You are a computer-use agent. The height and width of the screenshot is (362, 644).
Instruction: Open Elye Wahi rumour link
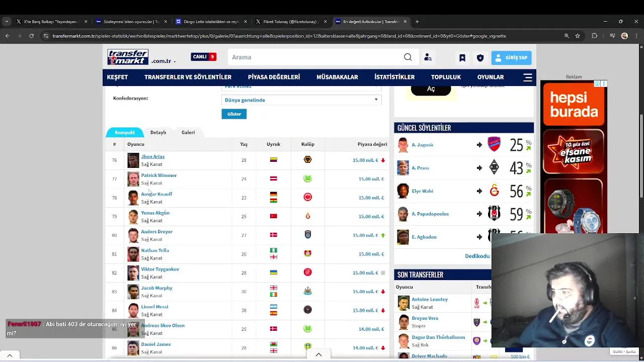pos(422,191)
